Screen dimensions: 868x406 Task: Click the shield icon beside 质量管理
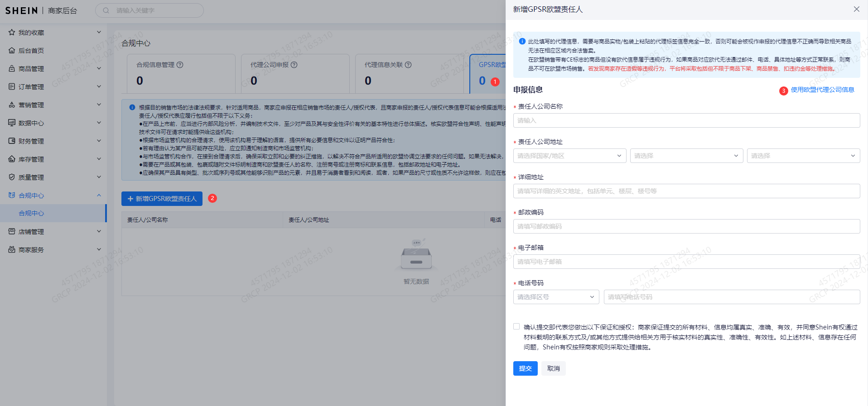click(12, 177)
